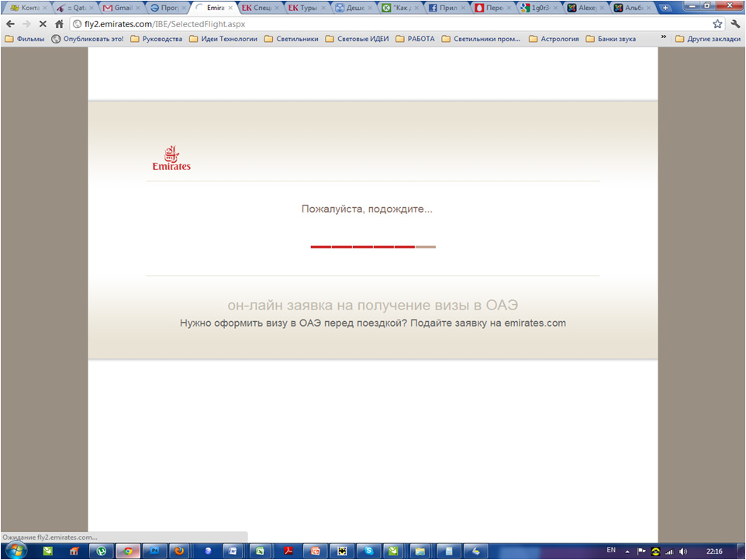Open the РАБОТА bookmarks folder
746x560 pixels.
[415, 39]
